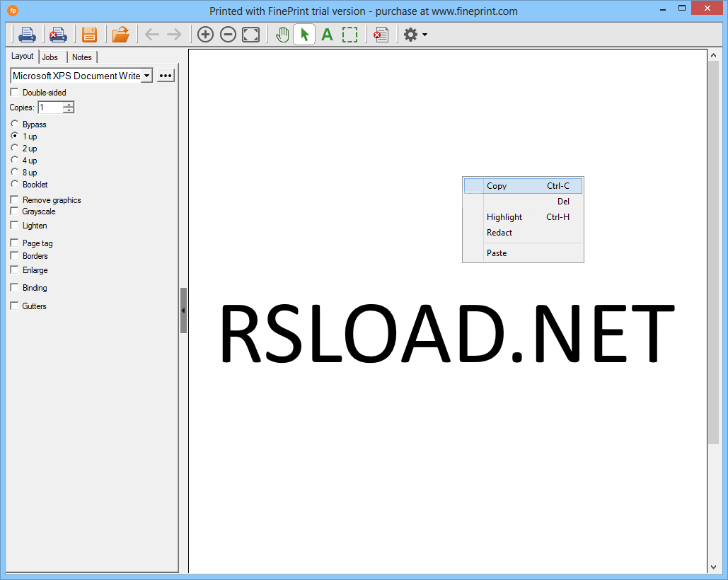728x580 pixels.
Task: Choose the Del entry in context menu
Action: tap(523, 202)
